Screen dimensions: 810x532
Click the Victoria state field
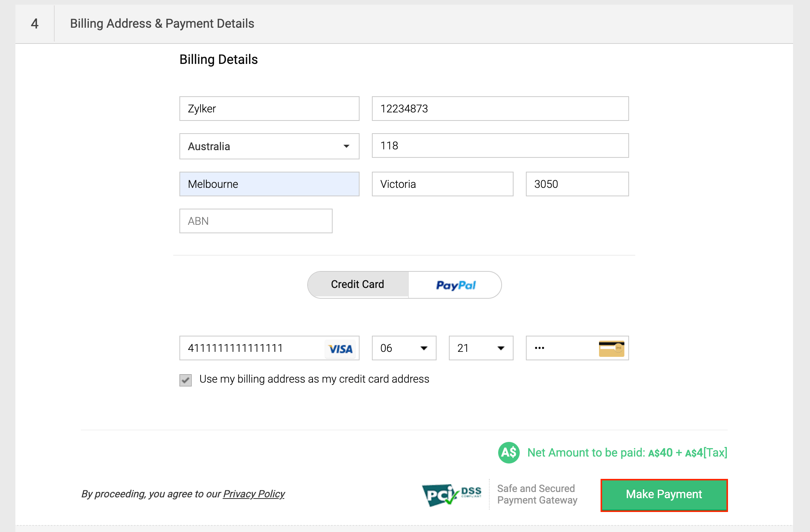click(x=442, y=184)
